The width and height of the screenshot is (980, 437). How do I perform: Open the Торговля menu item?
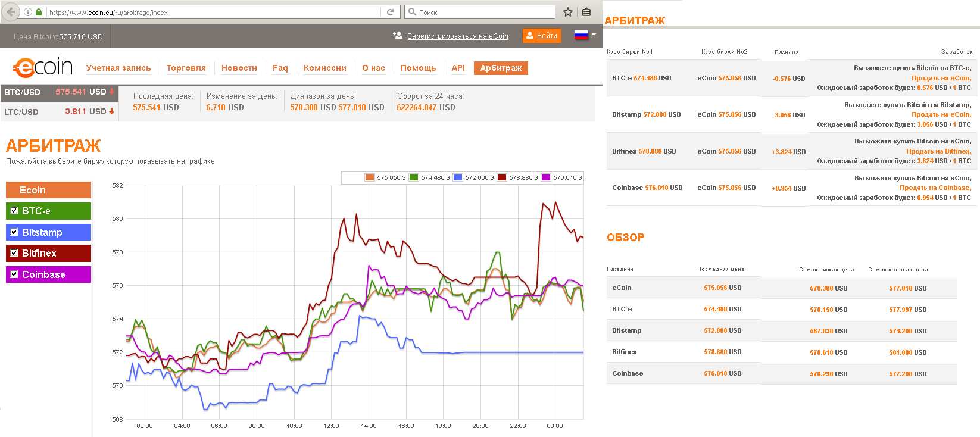click(186, 68)
